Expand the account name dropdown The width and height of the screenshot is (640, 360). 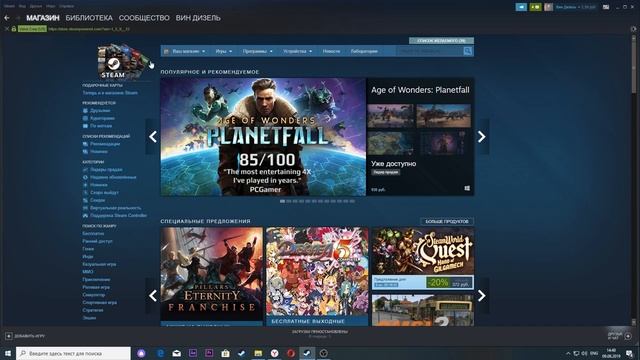[575, 7]
